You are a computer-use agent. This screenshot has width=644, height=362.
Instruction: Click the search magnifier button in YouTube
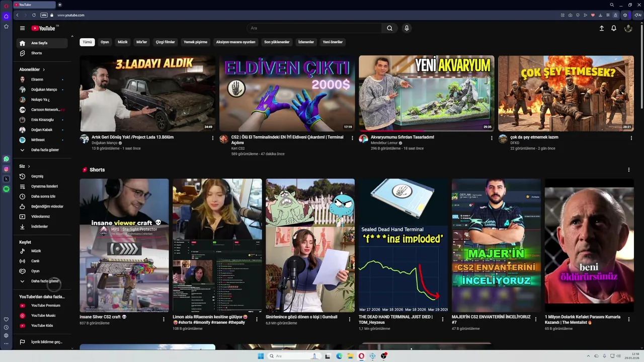click(389, 28)
